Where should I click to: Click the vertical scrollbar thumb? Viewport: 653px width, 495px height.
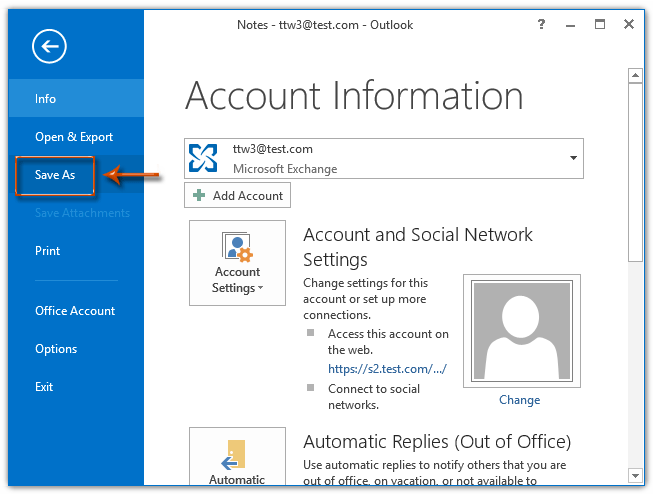tap(635, 172)
